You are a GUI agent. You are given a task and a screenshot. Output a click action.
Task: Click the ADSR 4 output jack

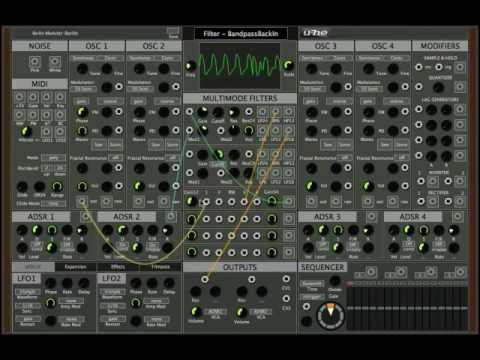pyautogui.click(x=458, y=217)
